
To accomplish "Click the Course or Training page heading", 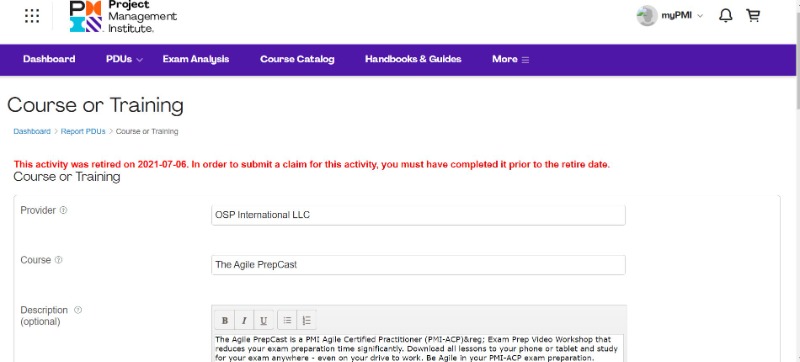I will pyautogui.click(x=95, y=106).
